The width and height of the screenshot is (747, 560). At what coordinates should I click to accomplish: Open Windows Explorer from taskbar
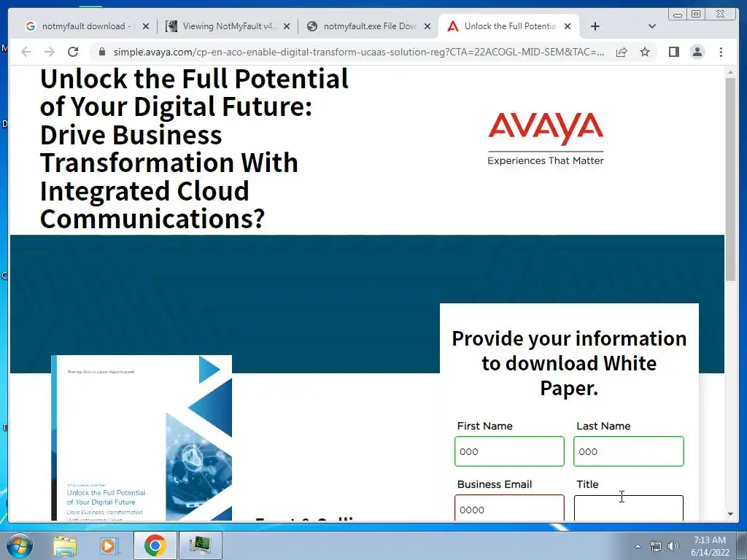click(65, 545)
